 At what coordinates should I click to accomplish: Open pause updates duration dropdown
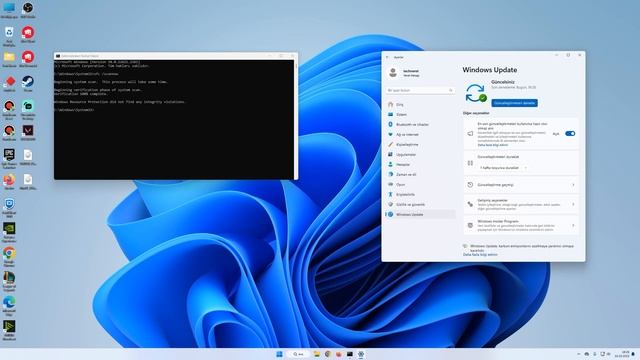coord(503,168)
